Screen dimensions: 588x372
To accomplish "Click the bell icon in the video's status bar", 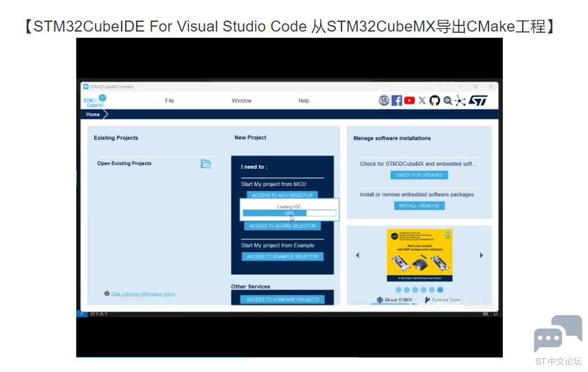I will click(495, 314).
